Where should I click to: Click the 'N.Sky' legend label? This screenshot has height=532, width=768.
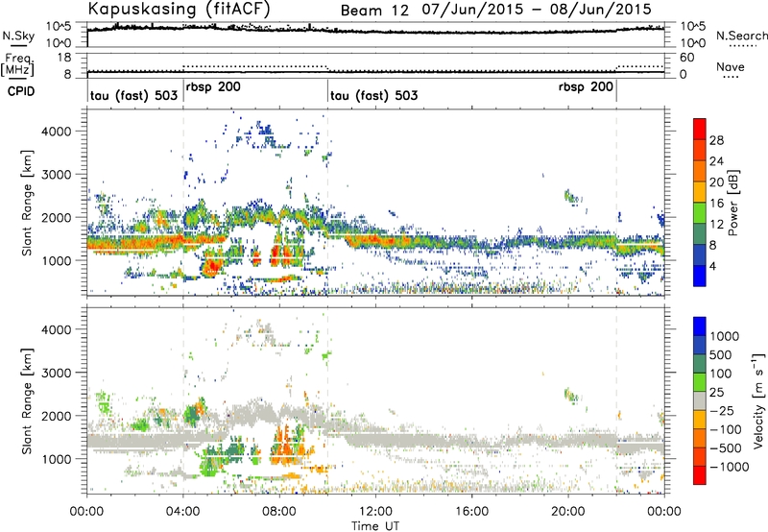point(18,36)
